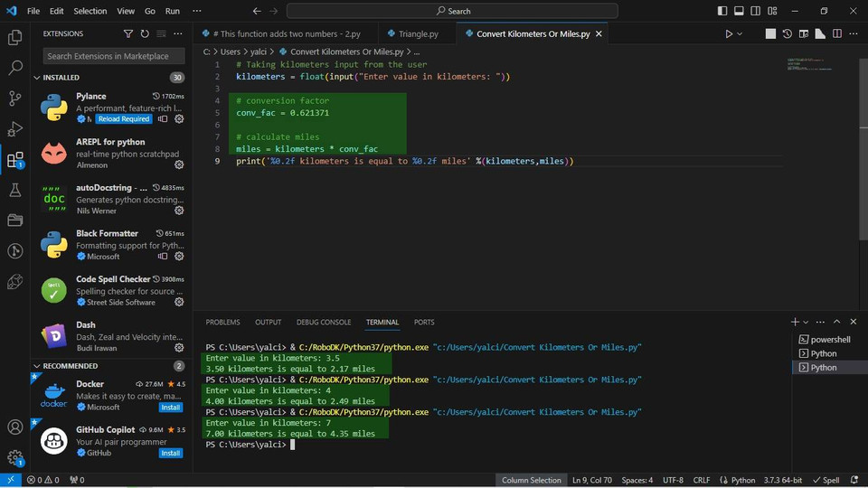The image size is (868, 488).
Task: Refresh the extensions list
Action: point(145,33)
